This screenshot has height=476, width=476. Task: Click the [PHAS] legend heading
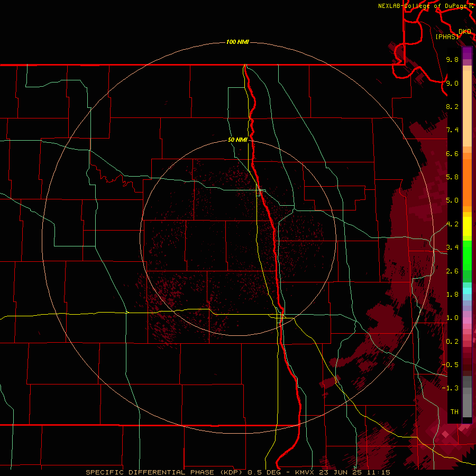[447, 36]
